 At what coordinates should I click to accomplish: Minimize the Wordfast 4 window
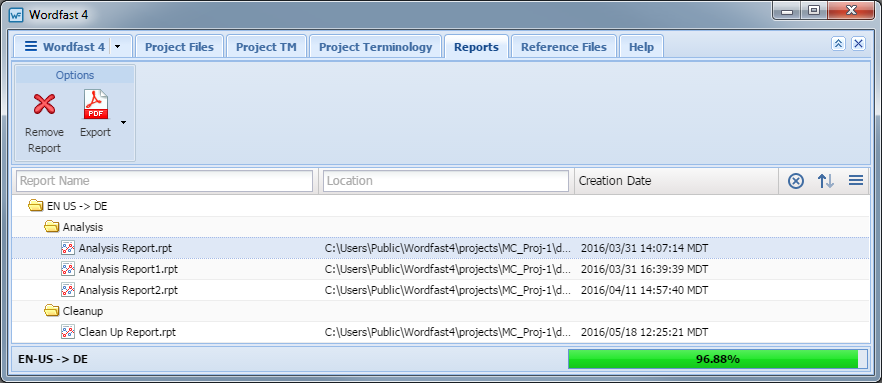[x=787, y=11]
